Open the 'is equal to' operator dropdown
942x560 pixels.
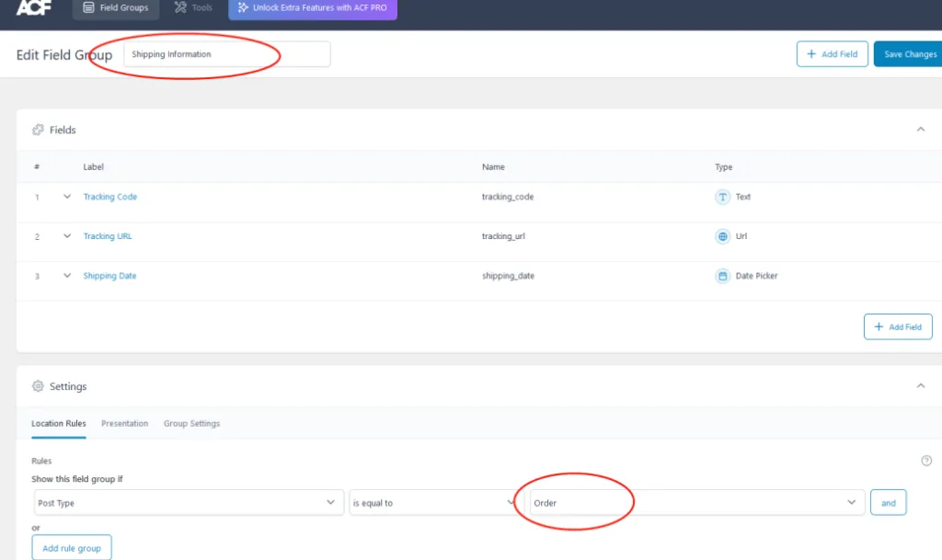pyautogui.click(x=432, y=503)
